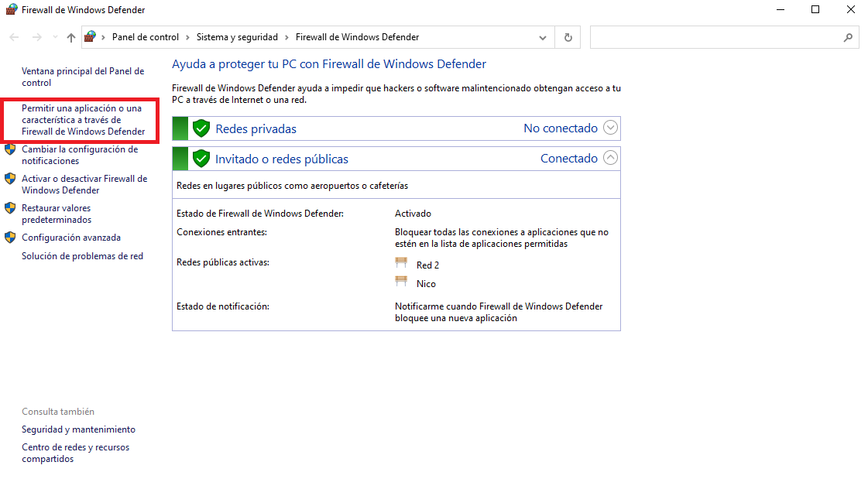Click the green shield beside Redes privadas
The image size is (868, 479).
tap(201, 128)
